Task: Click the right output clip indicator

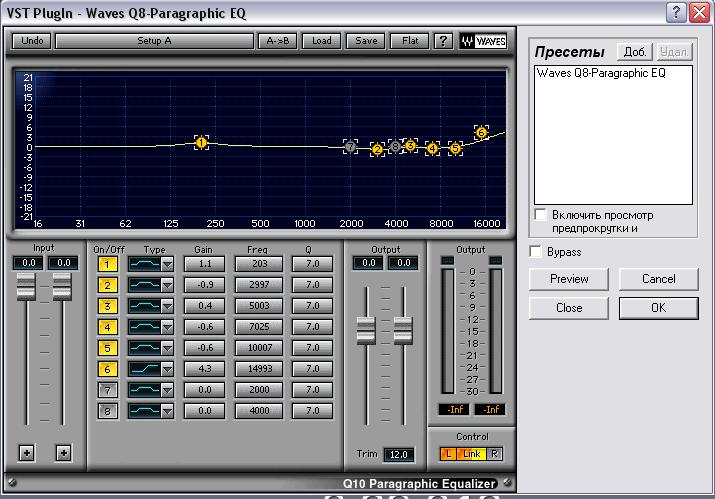Action: coord(495,260)
